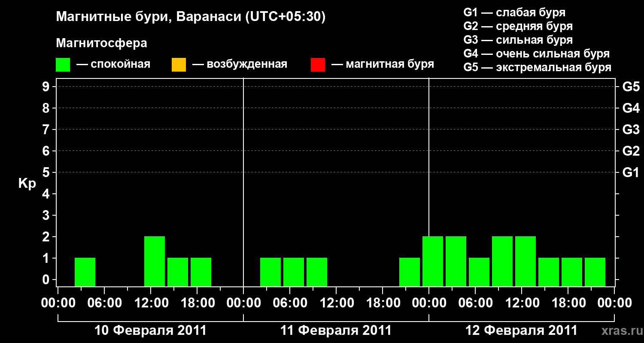644x343 pixels.
Task: Click the final Kp 1 bar of 12 February
Action: 595,272
